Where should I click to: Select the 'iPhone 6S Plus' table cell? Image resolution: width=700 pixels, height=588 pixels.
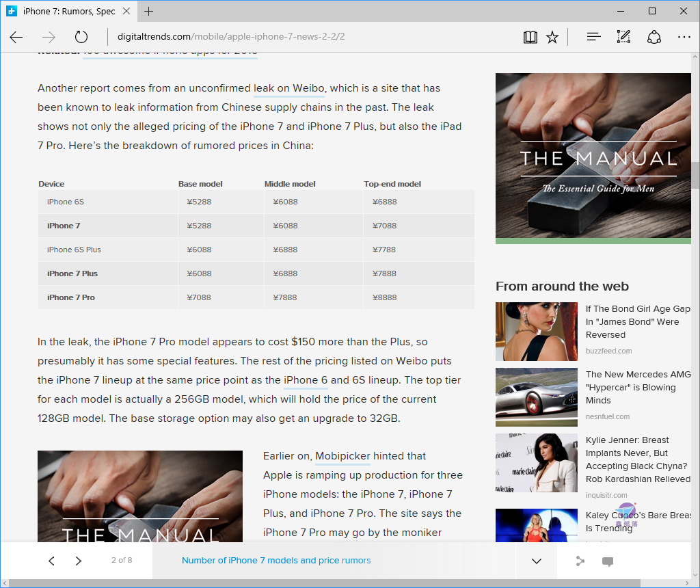(x=108, y=250)
